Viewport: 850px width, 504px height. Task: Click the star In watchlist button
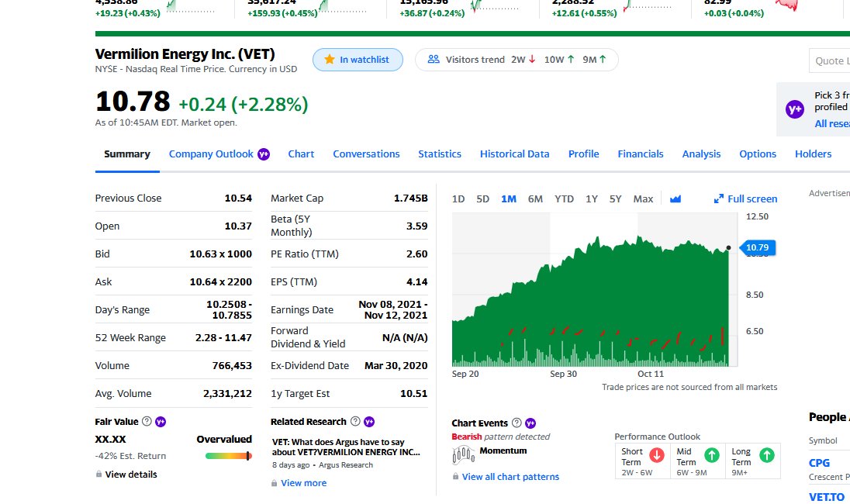coord(358,60)
